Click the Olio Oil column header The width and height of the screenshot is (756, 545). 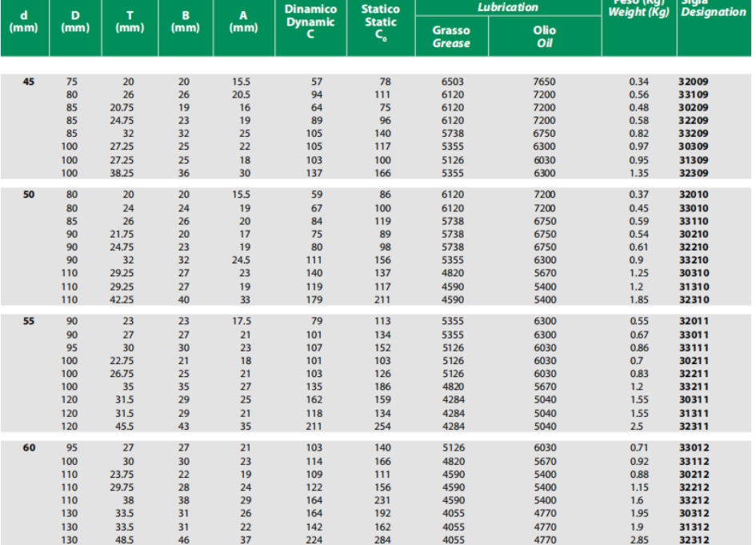[545, 37]
